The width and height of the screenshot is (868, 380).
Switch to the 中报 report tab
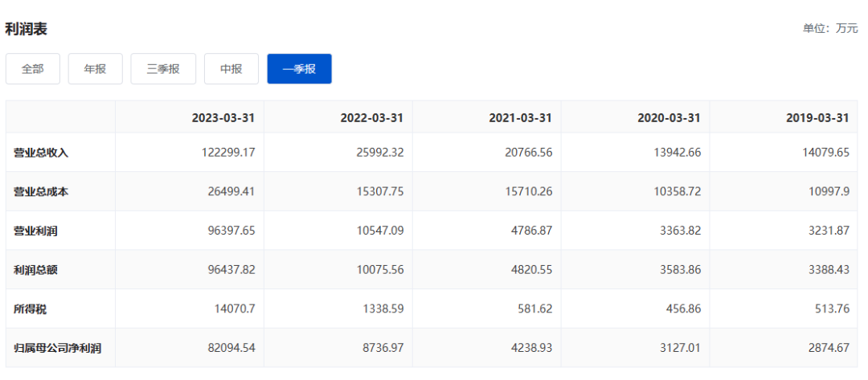tap(231, 69)
